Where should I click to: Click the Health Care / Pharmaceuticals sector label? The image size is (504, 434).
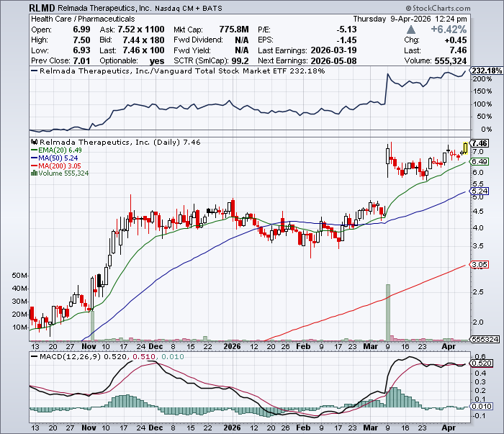click(x=83, y=19)
